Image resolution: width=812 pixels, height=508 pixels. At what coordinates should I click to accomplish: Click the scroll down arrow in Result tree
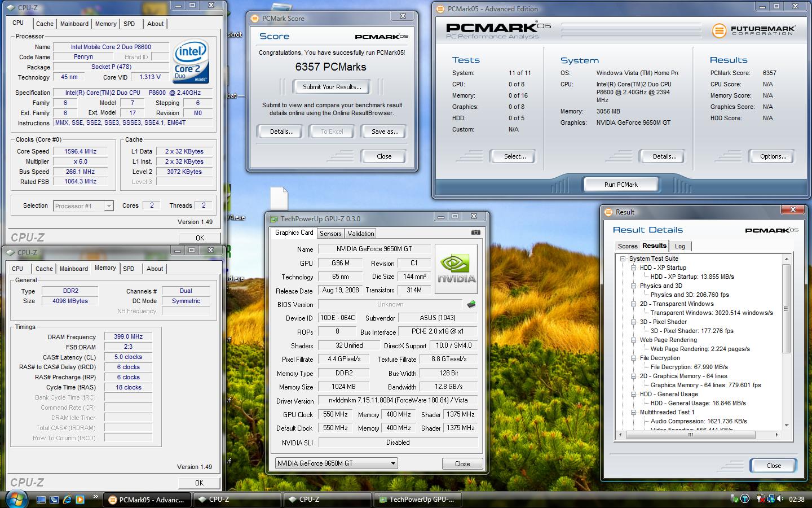pyautogui.click(x=787, y=426)
